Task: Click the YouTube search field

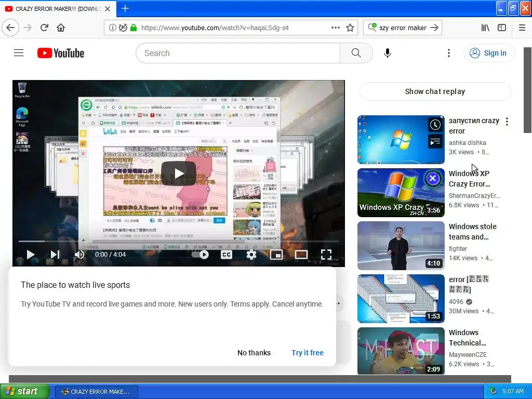Action: pos(238,53)
